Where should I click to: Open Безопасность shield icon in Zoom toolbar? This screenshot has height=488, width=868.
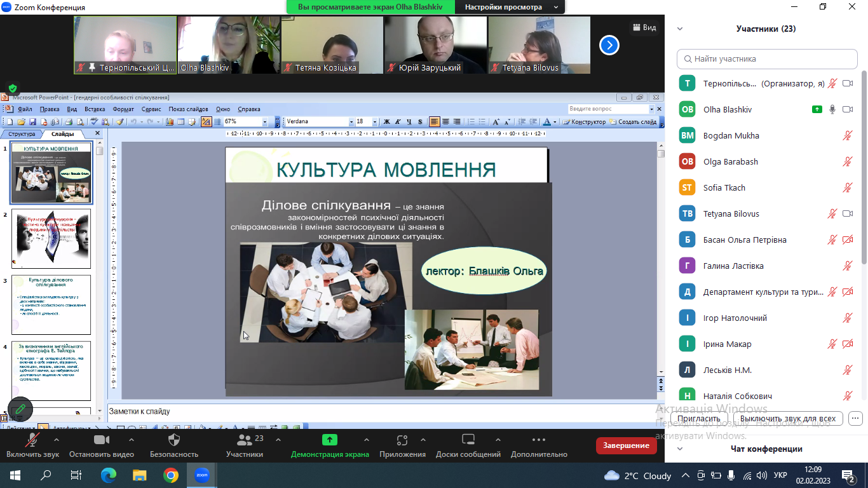coord(174,440)
